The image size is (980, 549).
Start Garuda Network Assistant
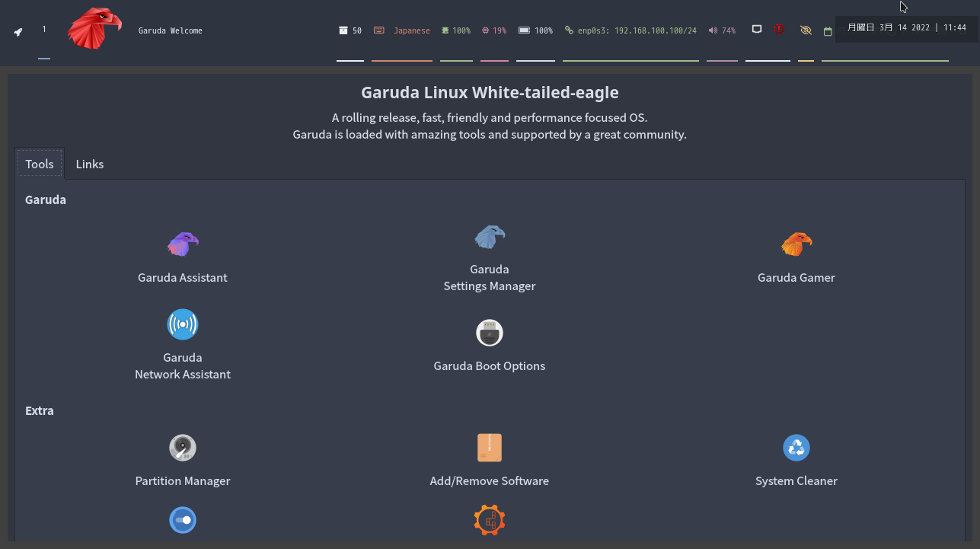(183, 345)
